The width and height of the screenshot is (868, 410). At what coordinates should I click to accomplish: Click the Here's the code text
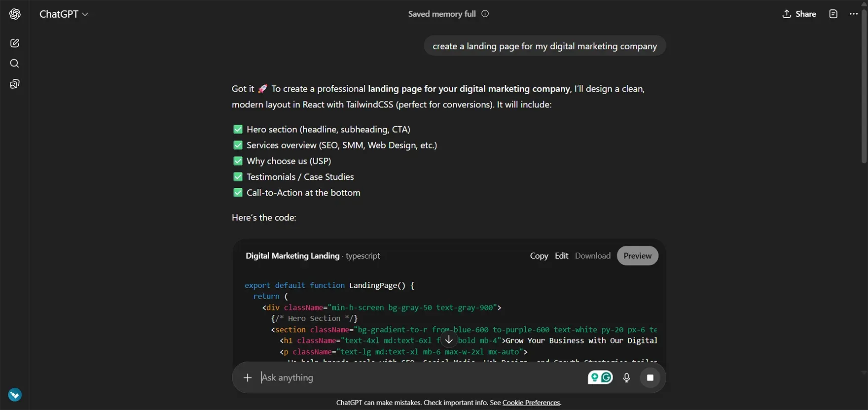click(x=264, y=217)
